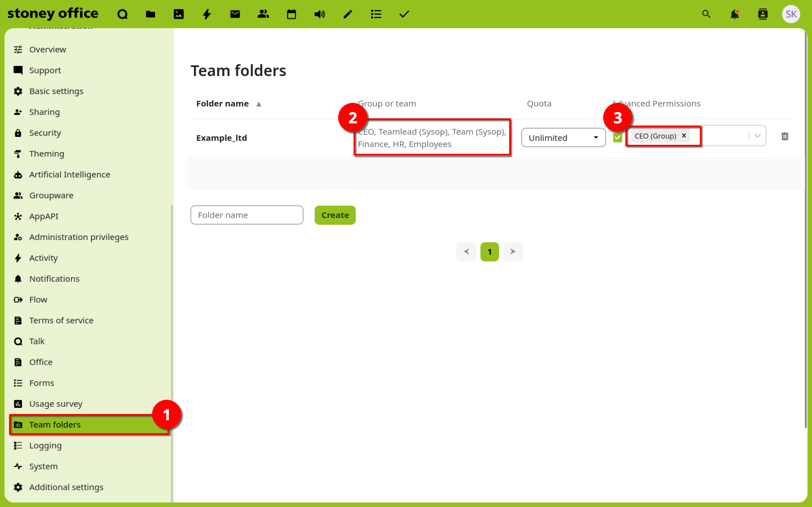
Task: Click the Create folder button
Action: click(335, 215)
